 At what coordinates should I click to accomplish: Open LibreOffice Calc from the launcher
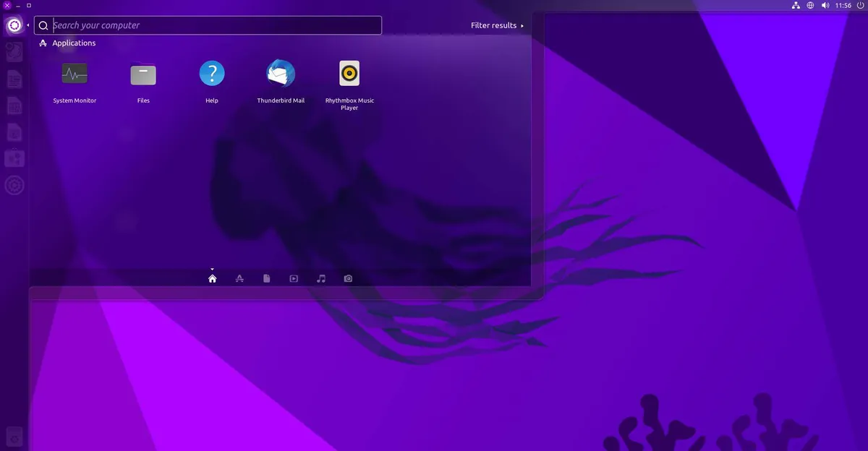[14, 106]
